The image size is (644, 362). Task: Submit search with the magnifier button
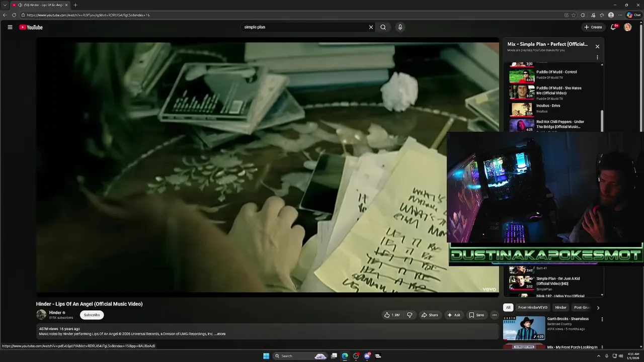[383, 27]
